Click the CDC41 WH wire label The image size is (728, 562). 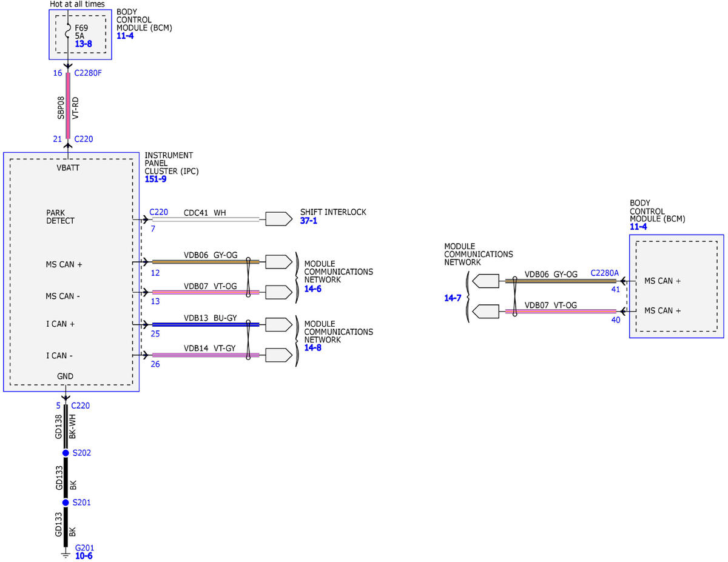pos(205,213)
